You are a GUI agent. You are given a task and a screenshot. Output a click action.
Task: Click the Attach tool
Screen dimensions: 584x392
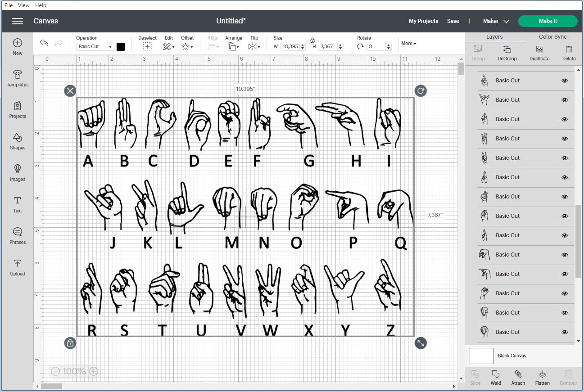pos(518,378)
